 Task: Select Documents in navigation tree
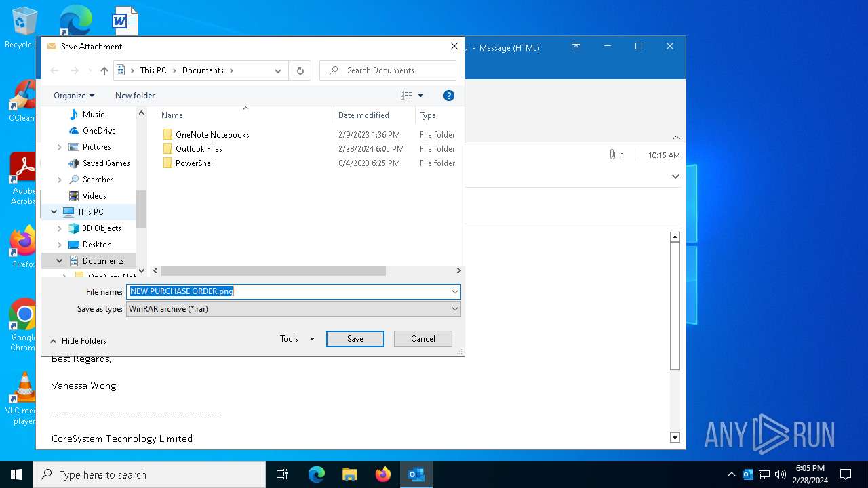[103, 261]
